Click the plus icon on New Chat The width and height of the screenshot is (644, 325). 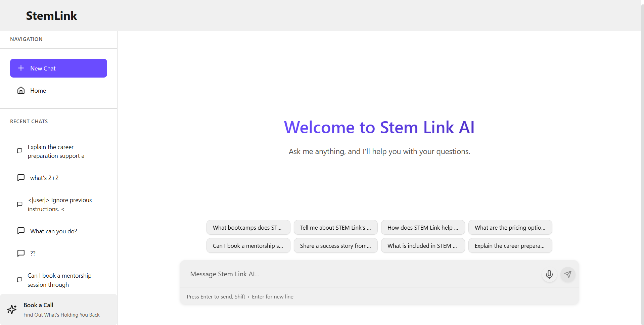21,68
